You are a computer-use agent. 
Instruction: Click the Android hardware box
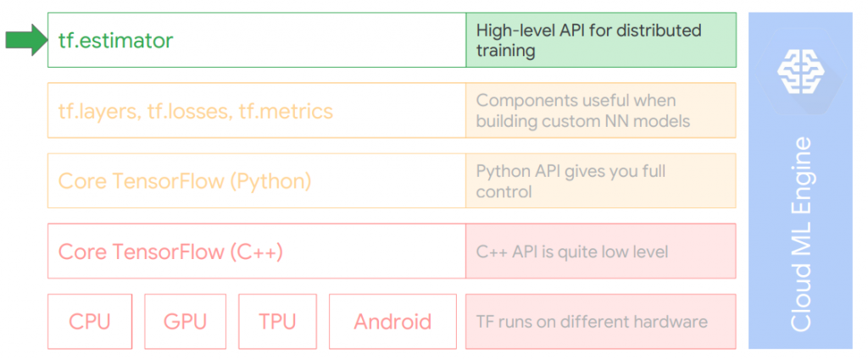point(392,322)
